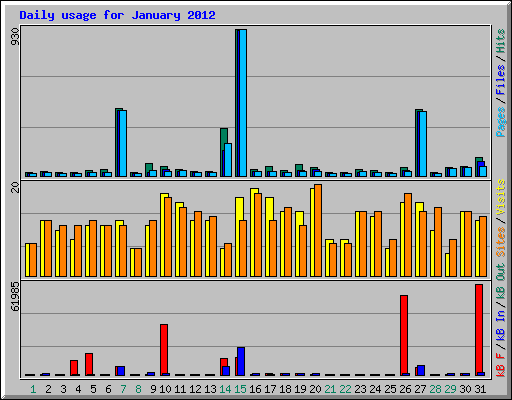This screenshot has width=512, height=400.
Task: Click the cyan Pages bar for day 27
Action: [x=423, y=144]
